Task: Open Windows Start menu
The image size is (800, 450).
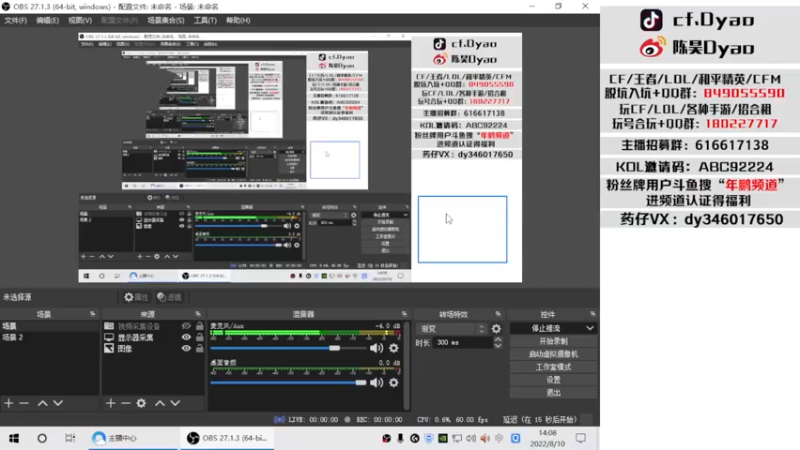Action: tap(14, 438)
